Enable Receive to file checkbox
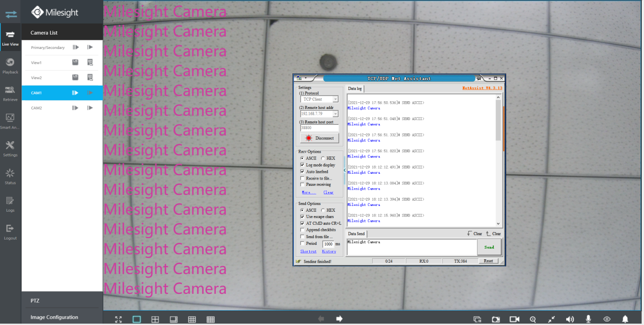 pos(302,178)
